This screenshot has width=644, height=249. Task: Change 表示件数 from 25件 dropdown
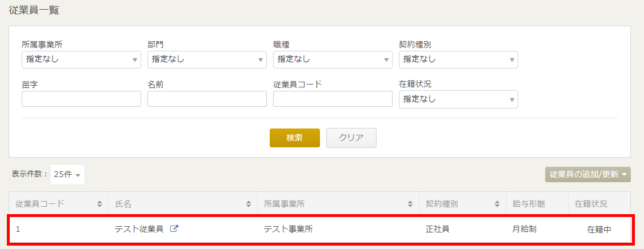point(67,174)
